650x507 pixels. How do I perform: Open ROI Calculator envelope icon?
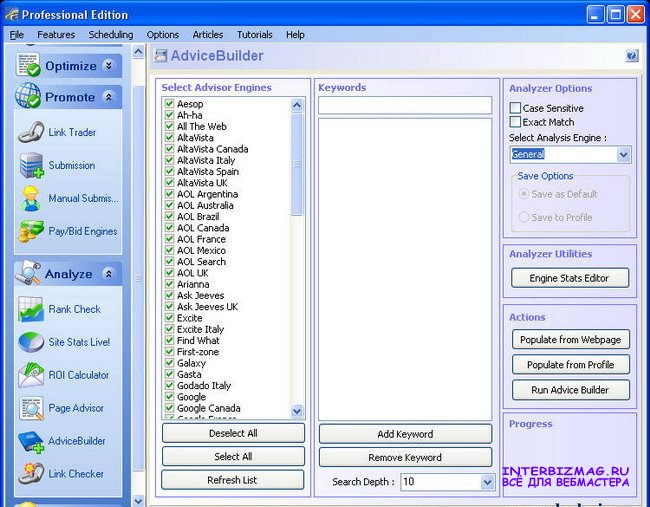tap(31, 375)
